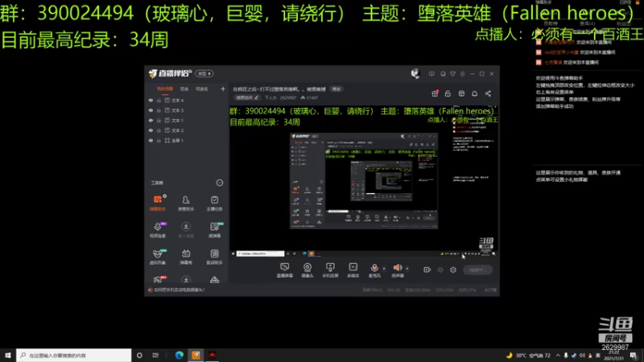Viewport: 644px width, 362px height.
Task: Toggle the preview eye icon in bottom toolbar
Action: (440, 269)
